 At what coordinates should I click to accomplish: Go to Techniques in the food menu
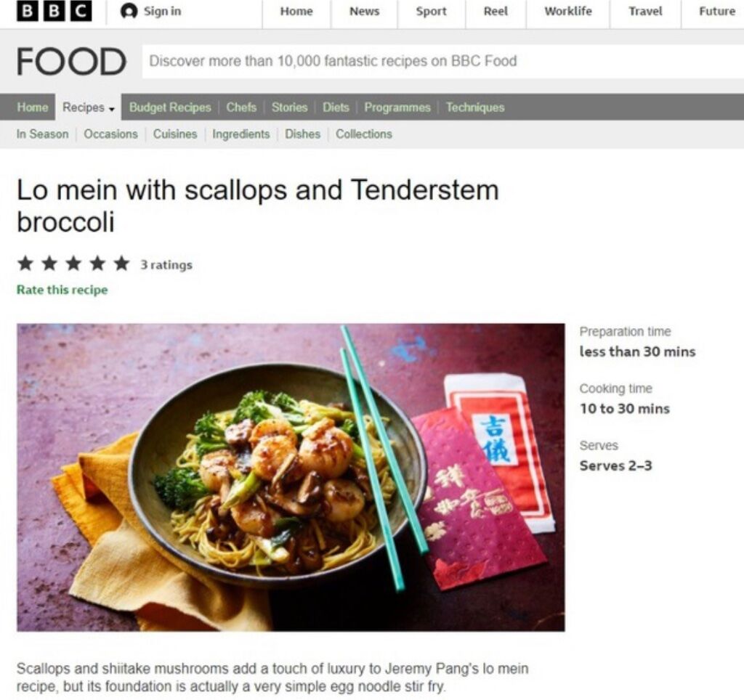[475, 107]
